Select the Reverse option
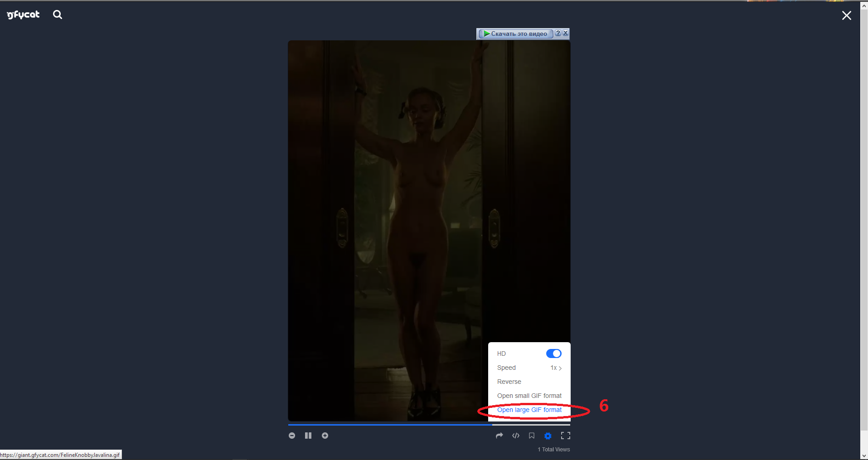Image resolution: width=868 pixels, height=460 pixels. [509, 382]
